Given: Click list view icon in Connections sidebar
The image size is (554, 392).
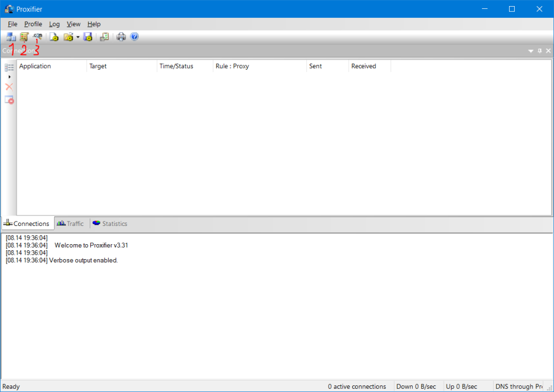Looking at the screenshot, I should click(x=9, y=67).
